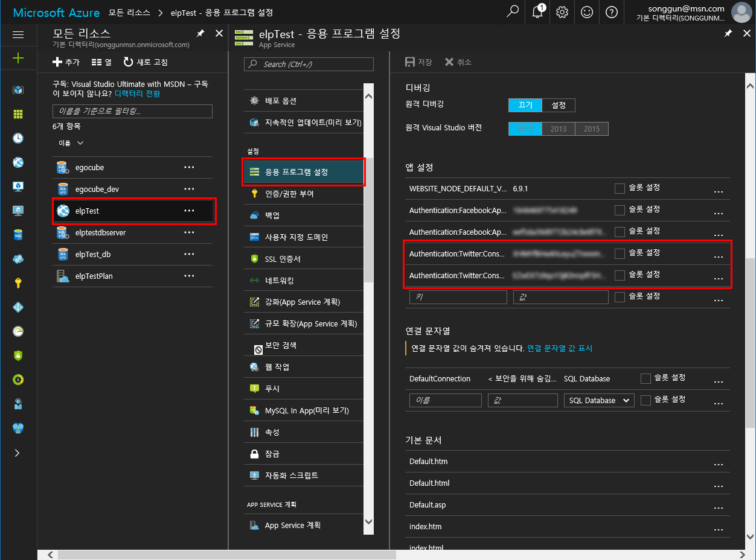Turn remote debugging 끄기 (off)

coord(525,105)
